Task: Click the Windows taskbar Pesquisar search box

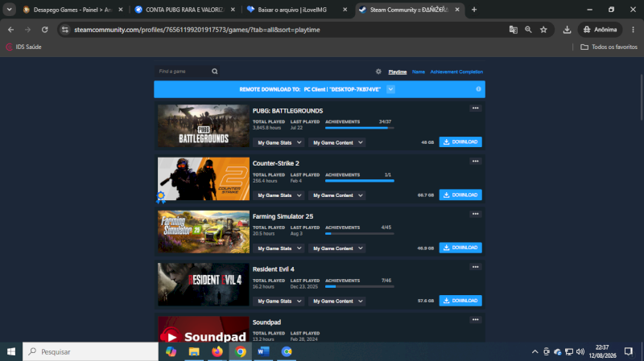Action: tap(90, 351)
